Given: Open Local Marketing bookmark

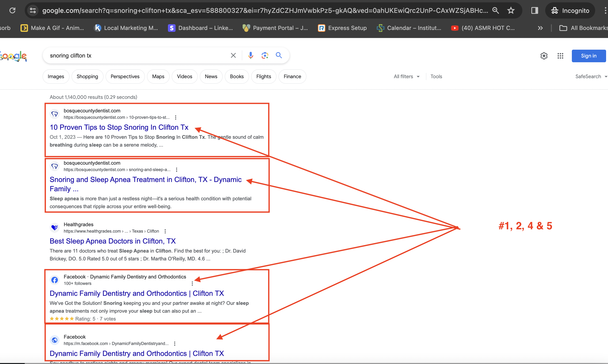Looking at the screenshot, I should [x=126, y=28].
